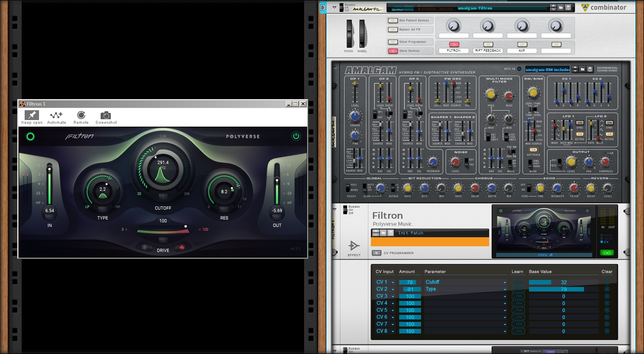Browse Combinator patches with folder icon

(561, 7)
